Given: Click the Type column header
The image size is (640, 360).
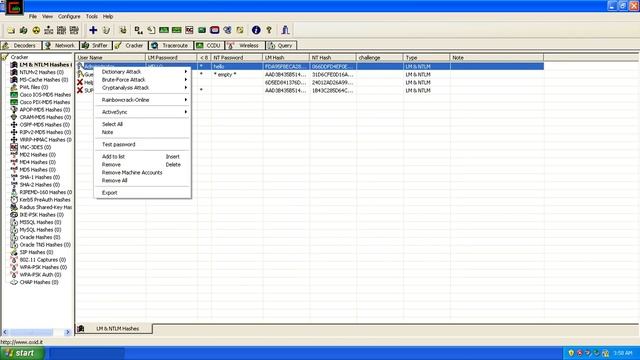Looking at the screenshot, I should 426,58.
